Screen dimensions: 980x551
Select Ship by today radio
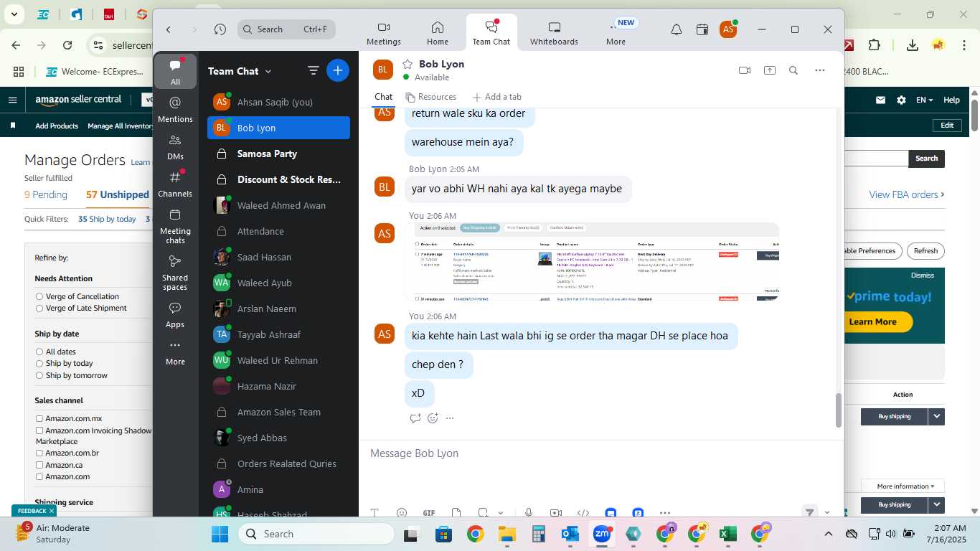click(x=39, y=363)
